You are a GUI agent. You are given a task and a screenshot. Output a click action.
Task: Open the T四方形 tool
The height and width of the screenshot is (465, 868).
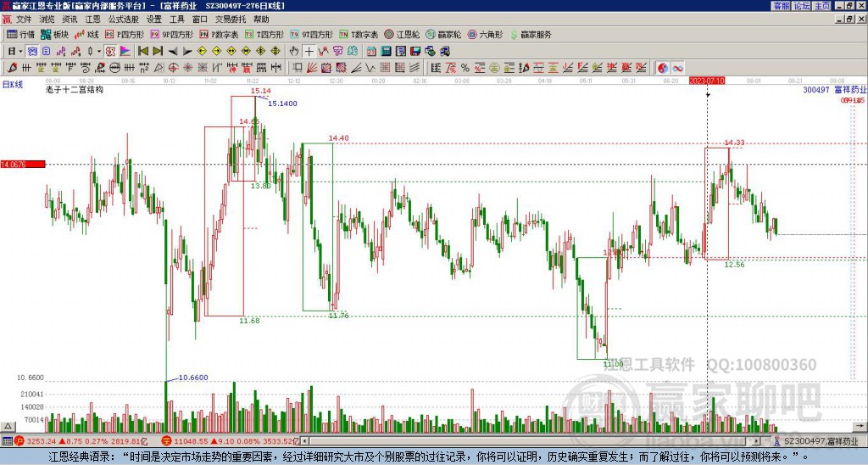point(264,34)
